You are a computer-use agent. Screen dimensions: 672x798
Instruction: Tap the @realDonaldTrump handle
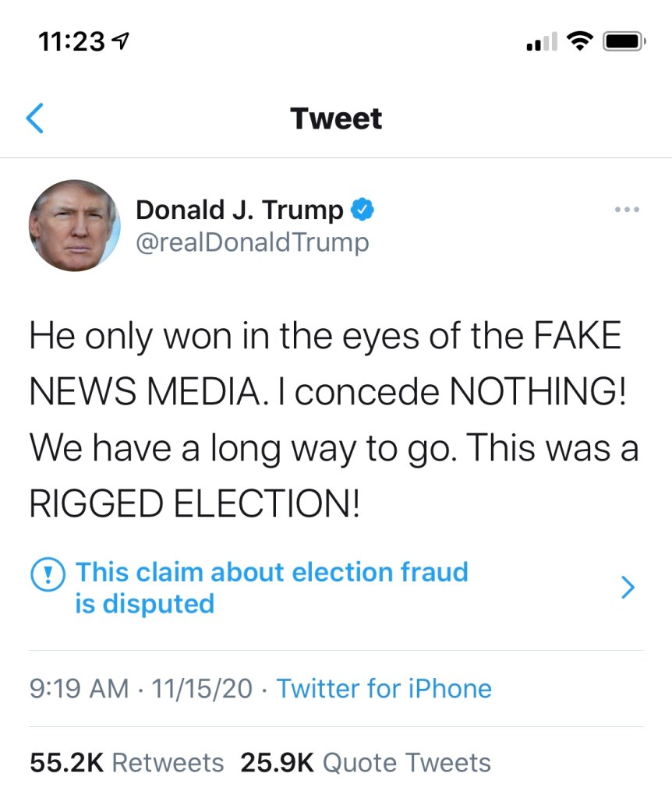tap(252, 242)
